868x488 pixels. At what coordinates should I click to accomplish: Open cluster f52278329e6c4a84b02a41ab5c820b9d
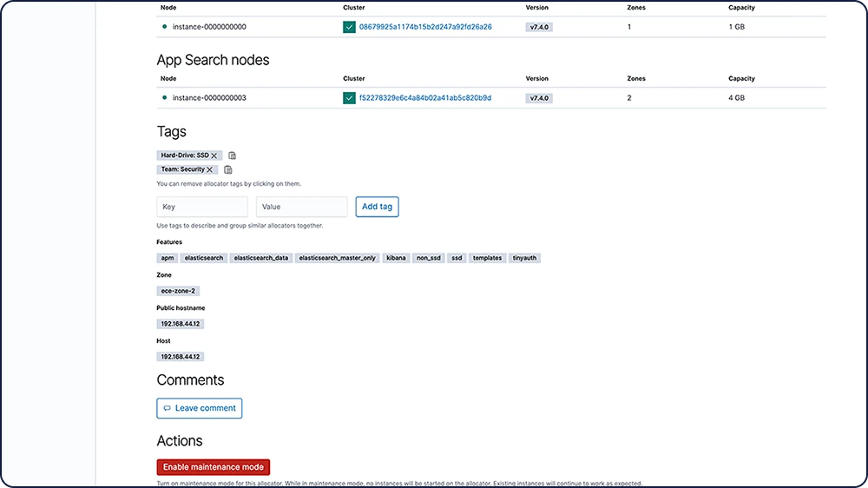(425, 98)
